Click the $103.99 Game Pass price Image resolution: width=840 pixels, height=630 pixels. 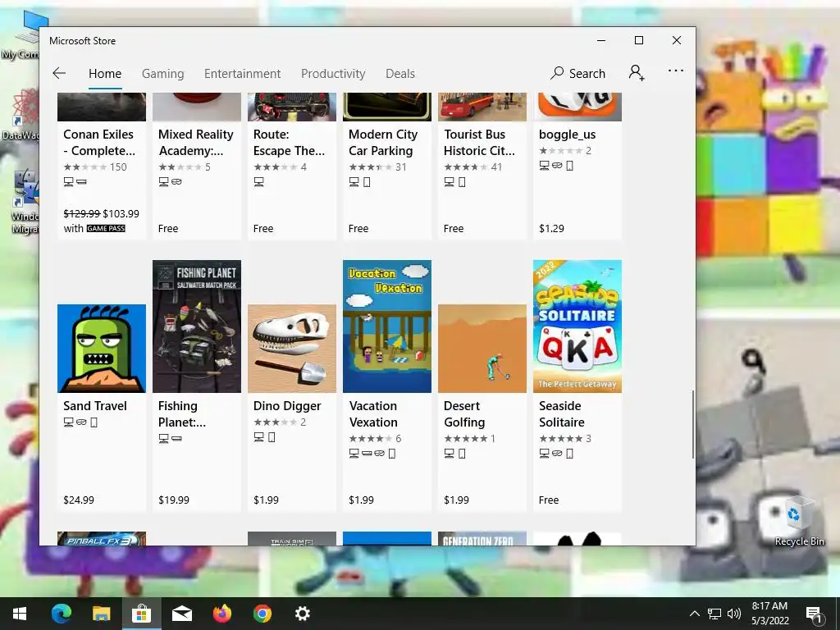tap(121, 213)
